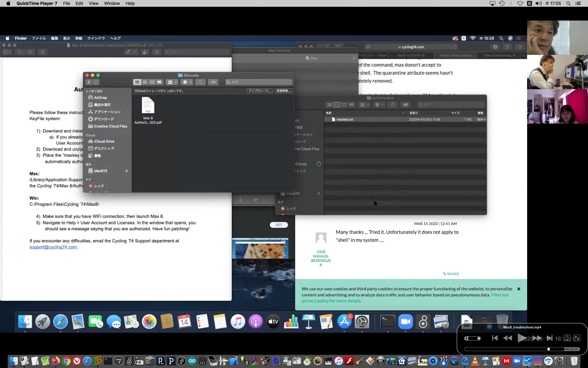Switch Shizuoka window to column view
The image size is (588, 368).
(x=152, y=82)
